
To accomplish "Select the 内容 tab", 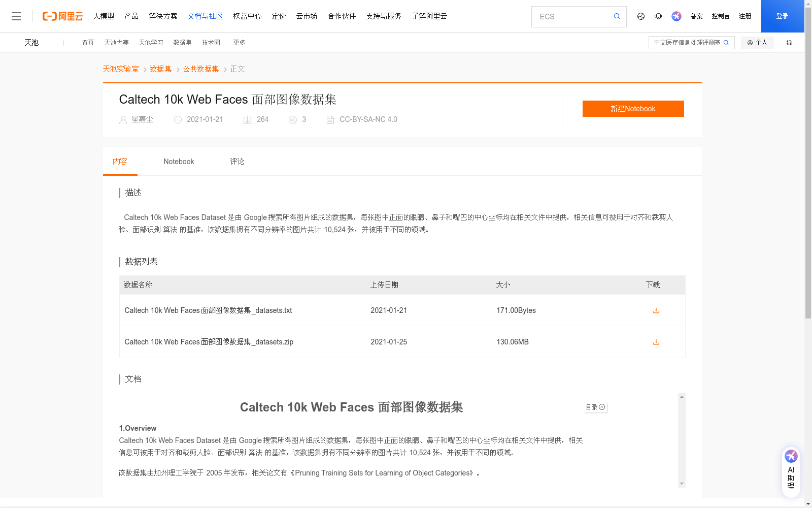I will pos(120,162).
